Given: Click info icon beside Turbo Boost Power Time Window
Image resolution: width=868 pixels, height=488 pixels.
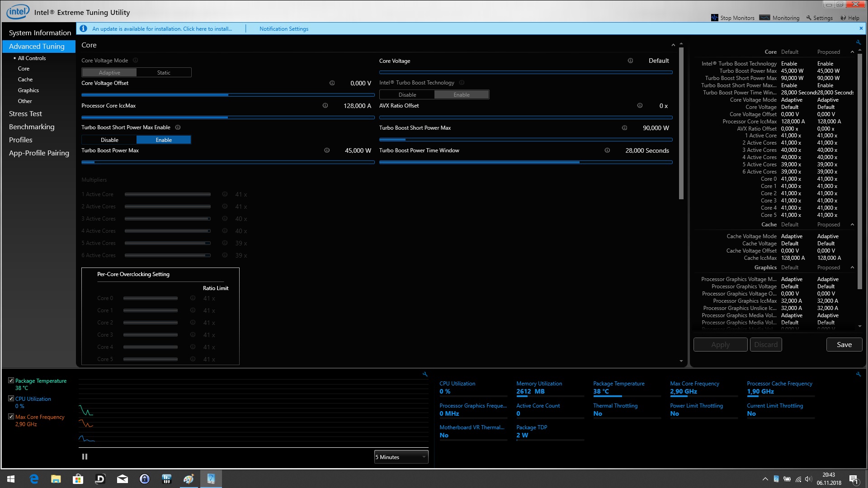Looking at the screenshot, I should (x=607, y=150).
